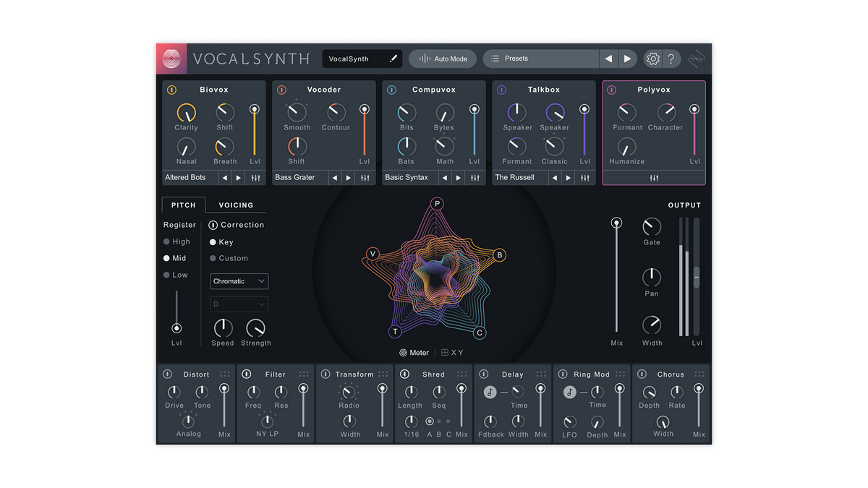Image resolution: width=868 pixels, height=488 pixels.
Task: Click the pitch register Lvl slider handle
Action: click(x=176, y=328)
